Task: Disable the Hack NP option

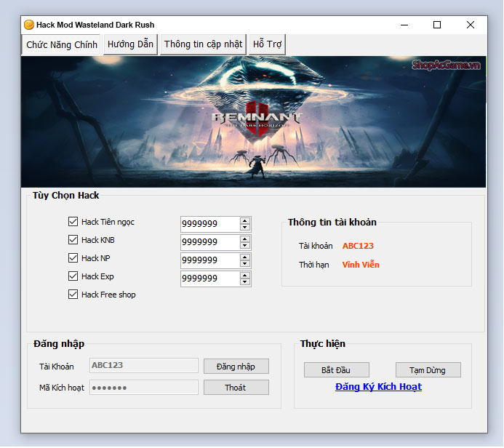Action: pyautogui.click(x=73, y=258)
